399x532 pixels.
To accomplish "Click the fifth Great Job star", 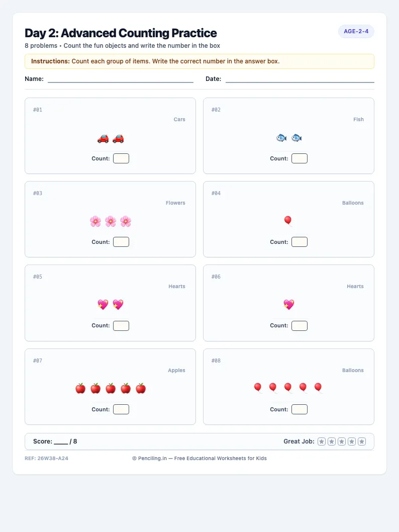I will pos(362,441).
